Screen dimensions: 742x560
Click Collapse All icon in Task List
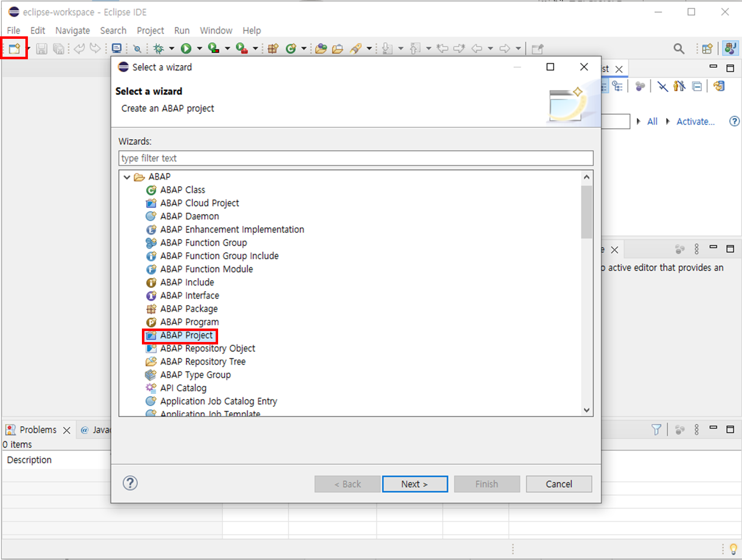point(697,86)
